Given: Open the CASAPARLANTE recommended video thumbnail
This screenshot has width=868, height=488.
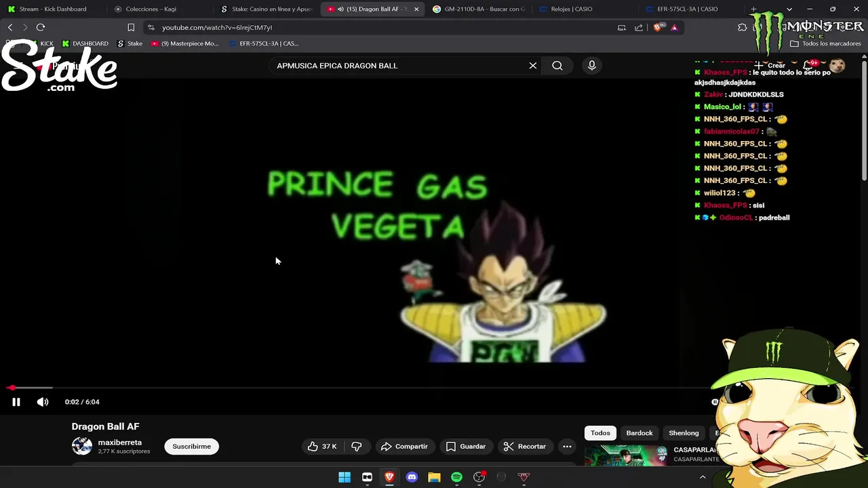Looking at the screenshot, I should tap(626, 455).
